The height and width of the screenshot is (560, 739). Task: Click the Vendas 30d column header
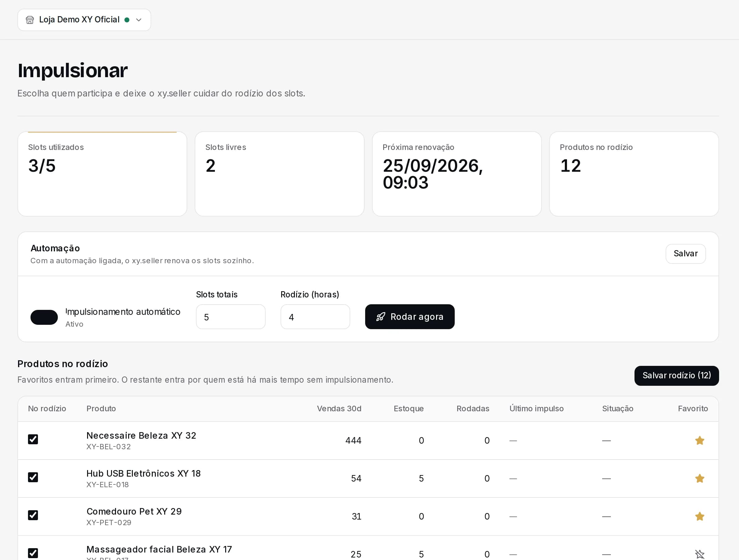point(339,408)
